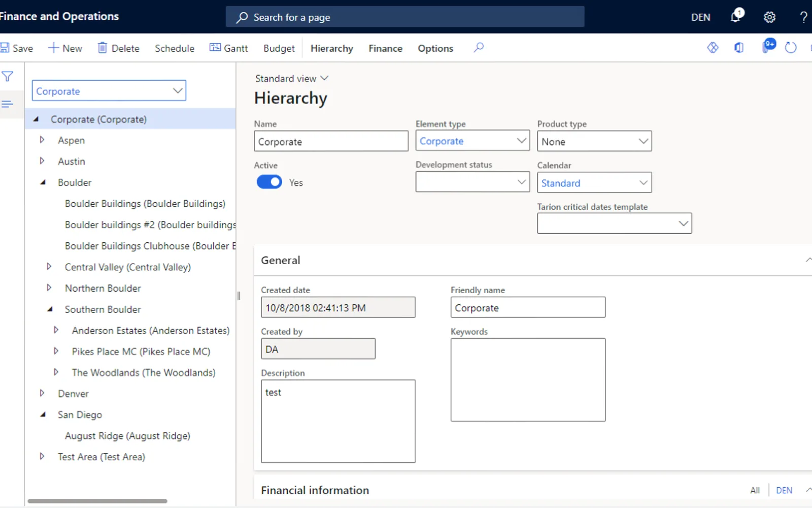Viewport: 812px width, 508px height.
Task: Toggle the Active switch
Action: [x=269, y=182]
